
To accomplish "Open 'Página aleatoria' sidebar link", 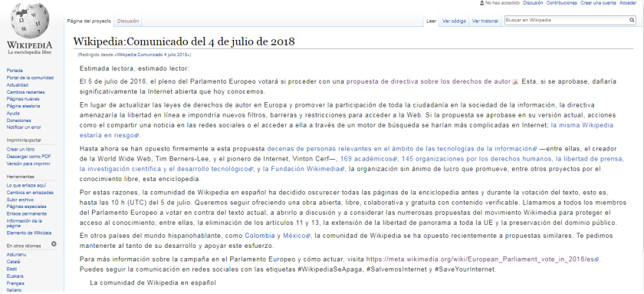I will [23, 106].
